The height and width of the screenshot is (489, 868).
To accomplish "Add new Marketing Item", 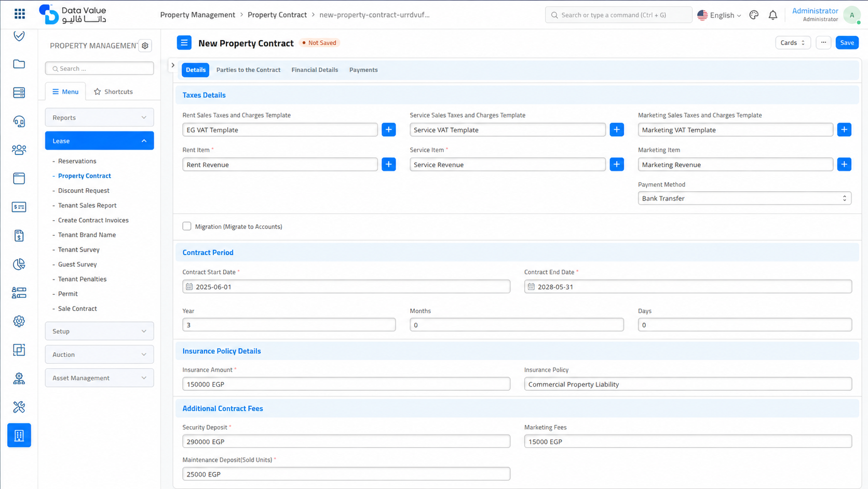I will (845, 164).
